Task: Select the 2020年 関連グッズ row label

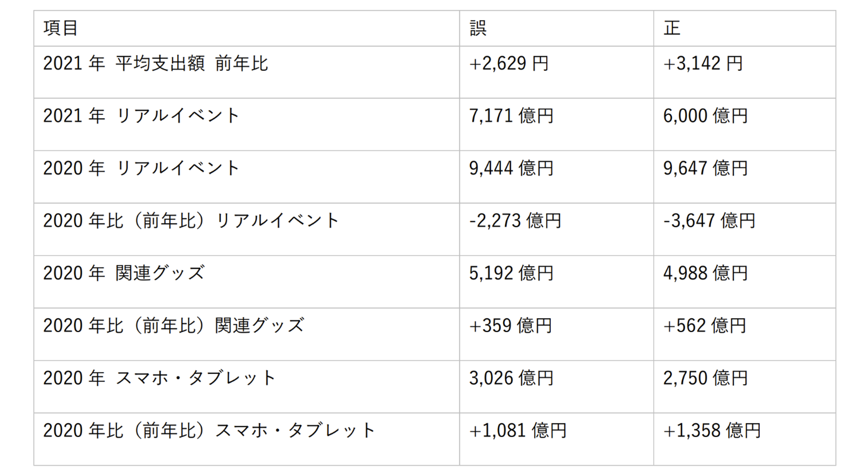Action: tap(124, 273)
